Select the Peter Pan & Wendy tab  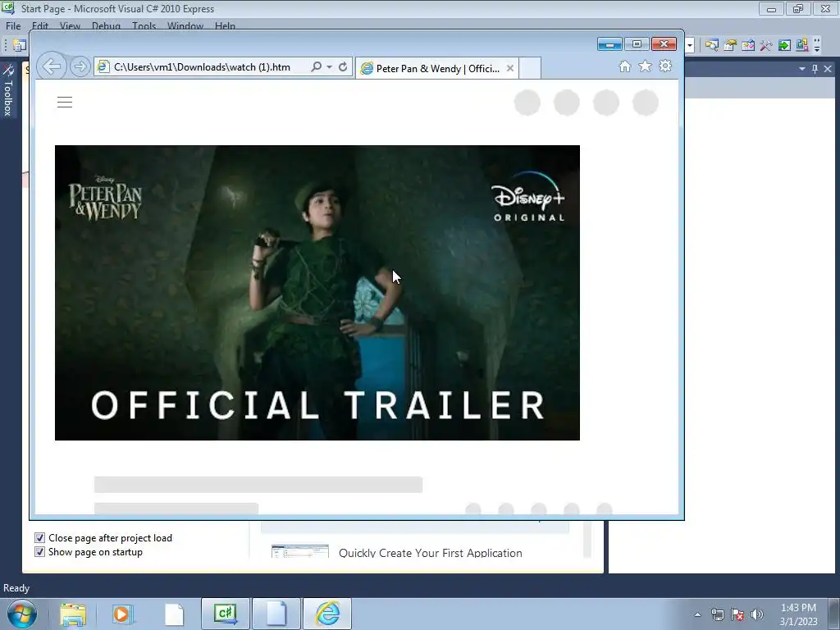437,69
